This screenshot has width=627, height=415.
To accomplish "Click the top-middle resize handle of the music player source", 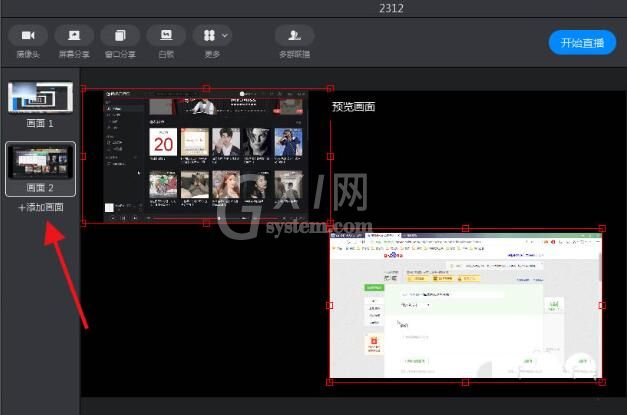I will [206, 88].
